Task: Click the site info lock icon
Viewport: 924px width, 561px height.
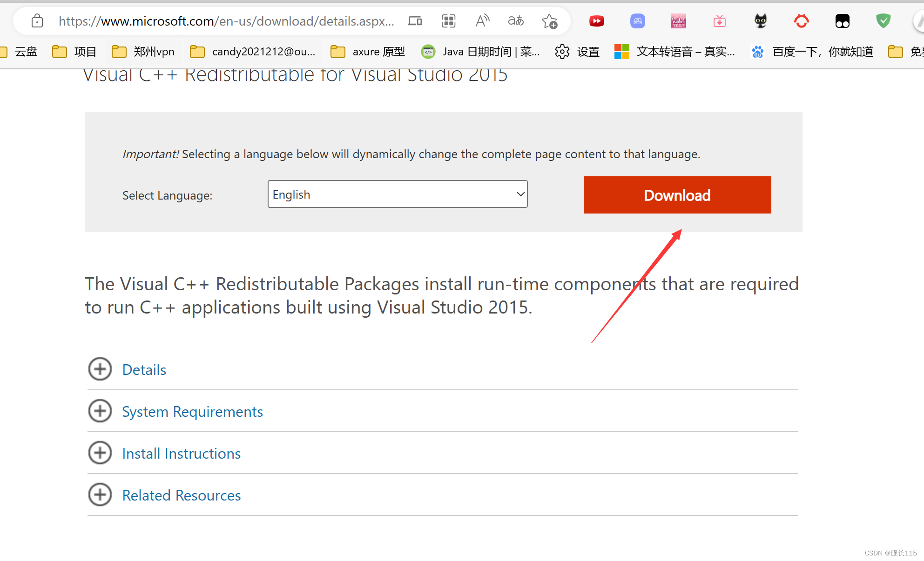Action: point(37,21)
